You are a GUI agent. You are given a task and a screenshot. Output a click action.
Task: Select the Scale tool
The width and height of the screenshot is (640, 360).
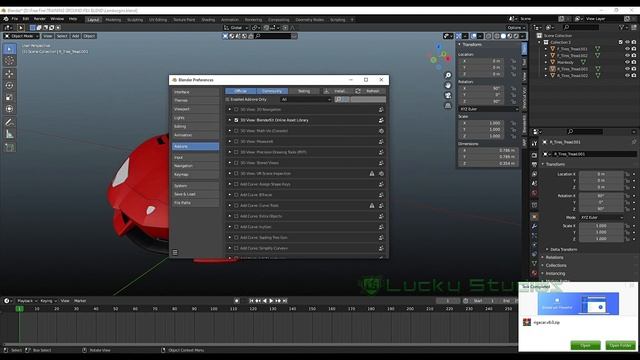coord(9,97)
